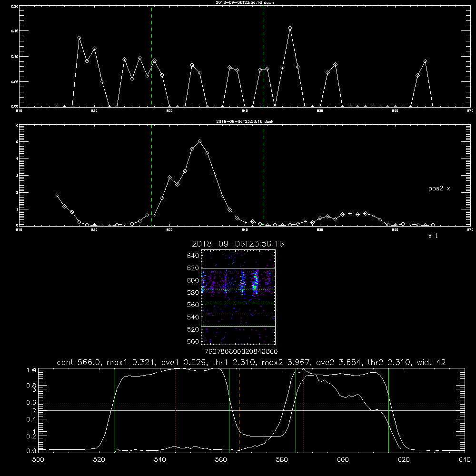Select the 'pos2 x' label in dusk plot
This screenshot has width=476, height=476.
click(439, 188)
